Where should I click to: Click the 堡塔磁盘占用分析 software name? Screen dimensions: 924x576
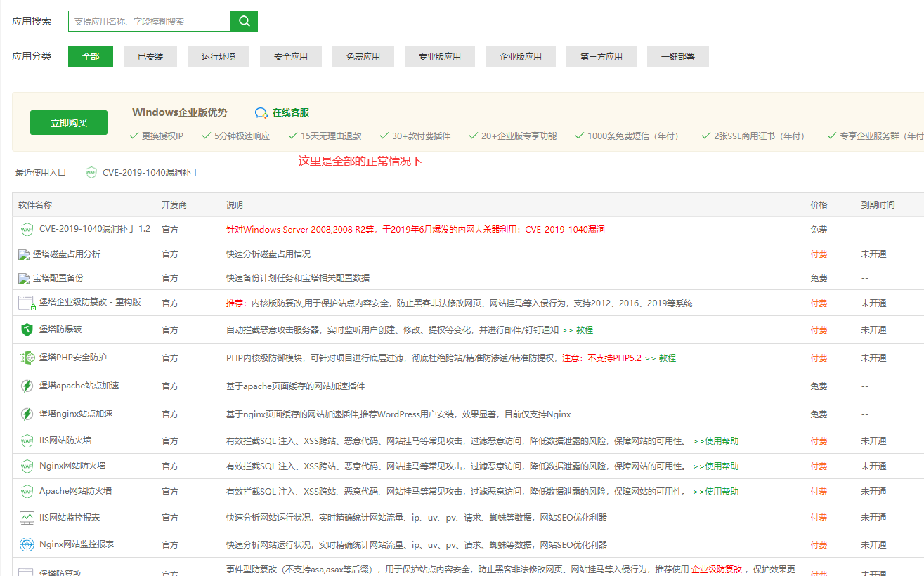click(x=67, y=254)
